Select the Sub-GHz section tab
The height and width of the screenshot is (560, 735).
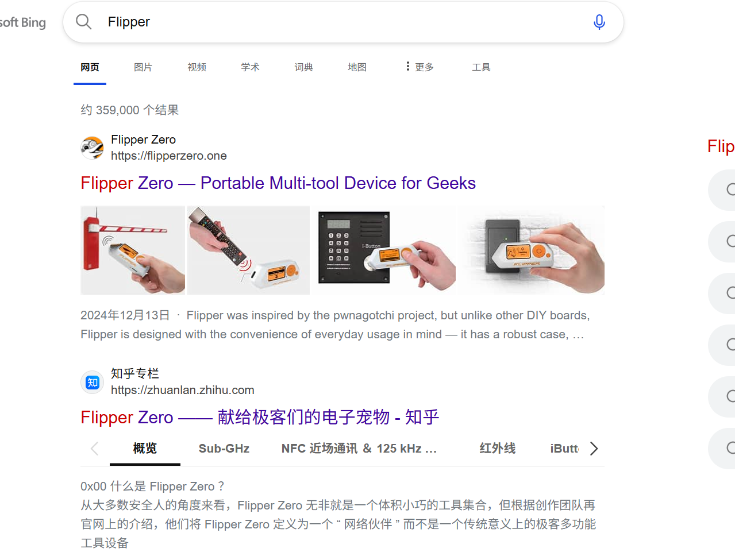224,449
